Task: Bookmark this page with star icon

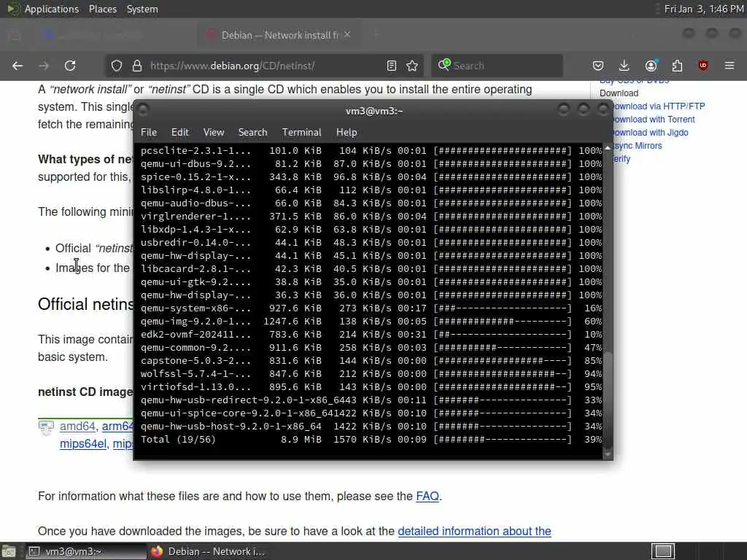Action: click(413, 66)
